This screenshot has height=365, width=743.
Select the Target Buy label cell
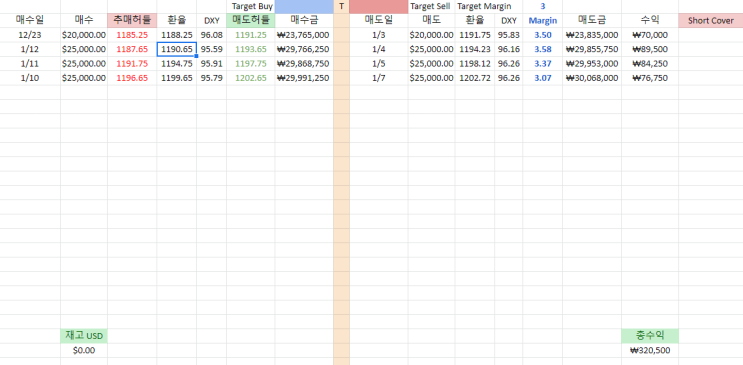pos(251,7)
